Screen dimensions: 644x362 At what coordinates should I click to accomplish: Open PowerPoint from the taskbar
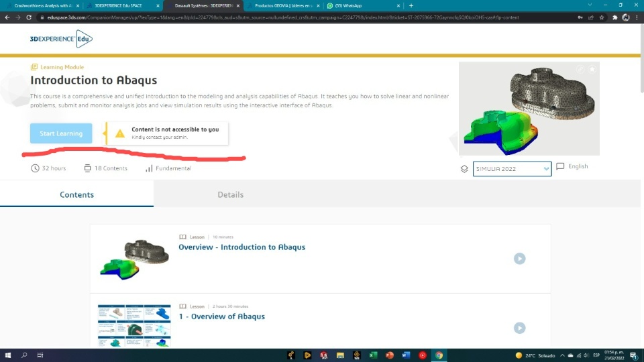[x=389, y=355]
